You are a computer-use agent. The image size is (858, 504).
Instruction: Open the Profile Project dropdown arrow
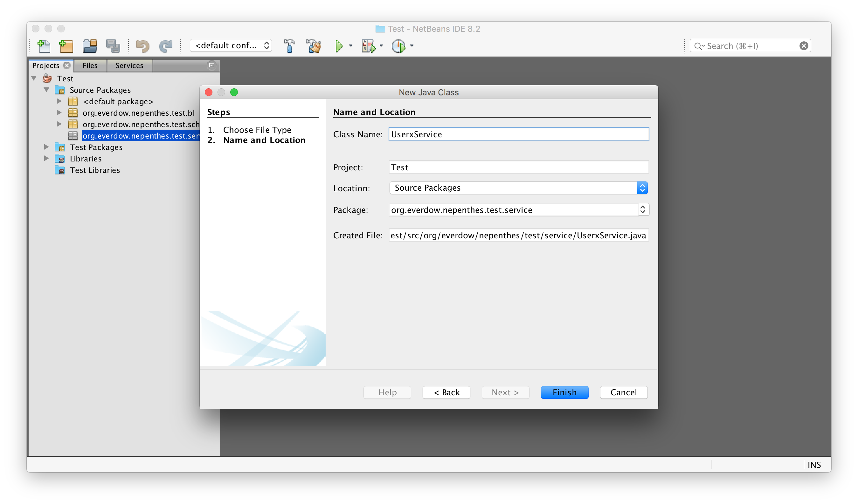coord(412,46)
